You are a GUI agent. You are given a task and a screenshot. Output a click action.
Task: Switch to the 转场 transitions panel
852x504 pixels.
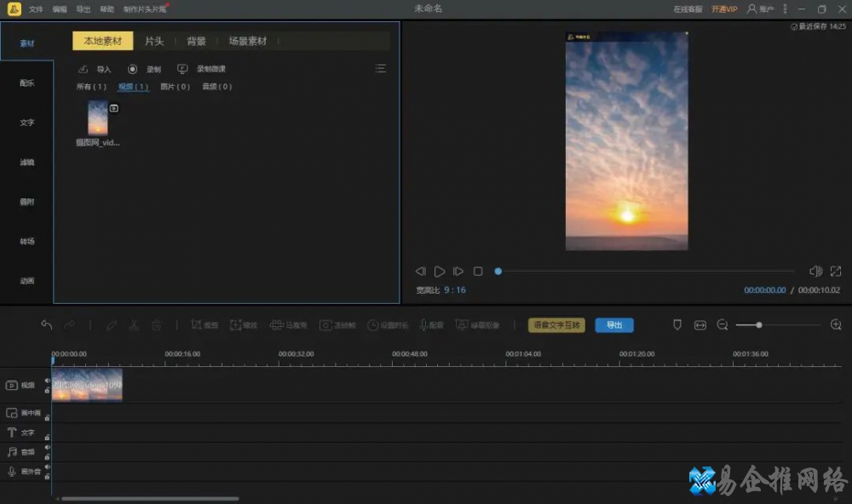tap(26, 242)
